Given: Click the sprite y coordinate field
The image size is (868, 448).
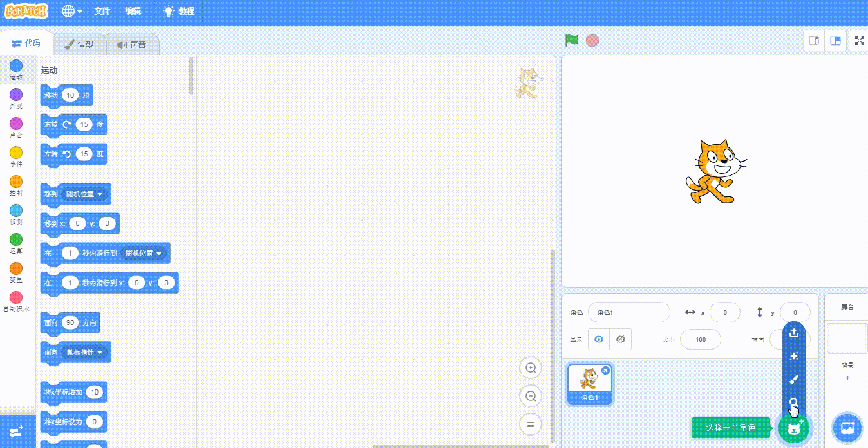Looking at the screenshot, I should click(x=795, y=312).
